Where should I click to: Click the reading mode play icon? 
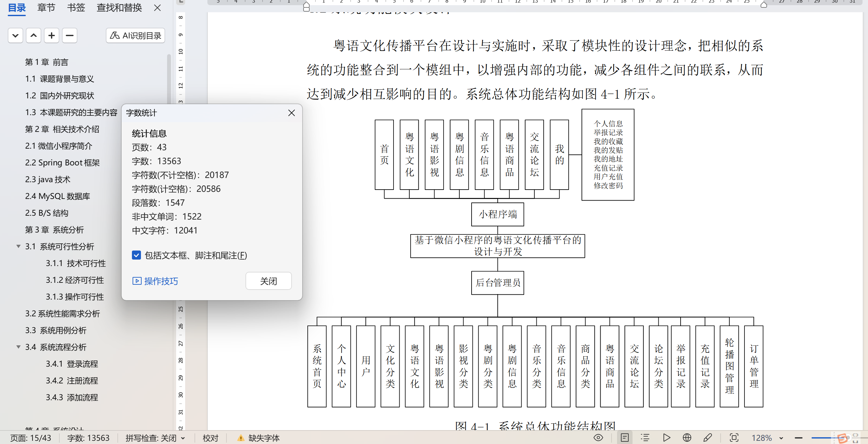[x=666, y=438]
